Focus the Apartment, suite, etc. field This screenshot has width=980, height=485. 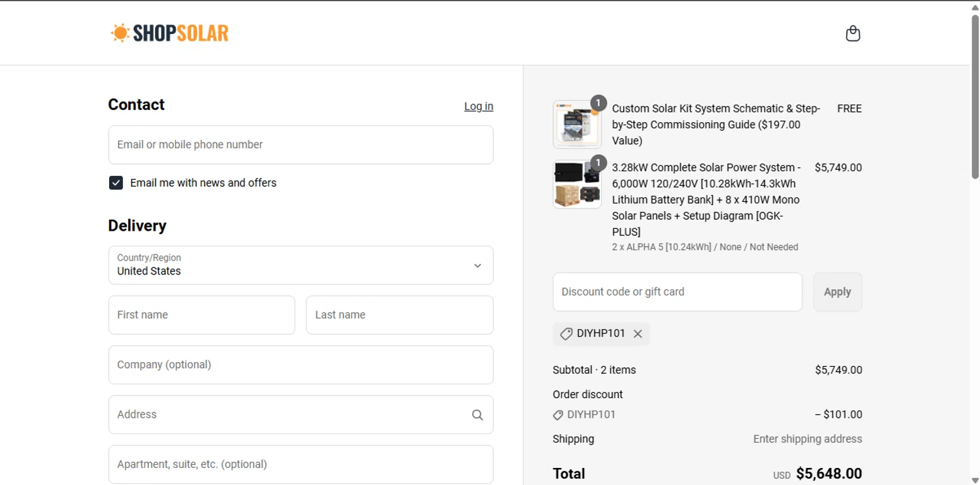[301, 464]
